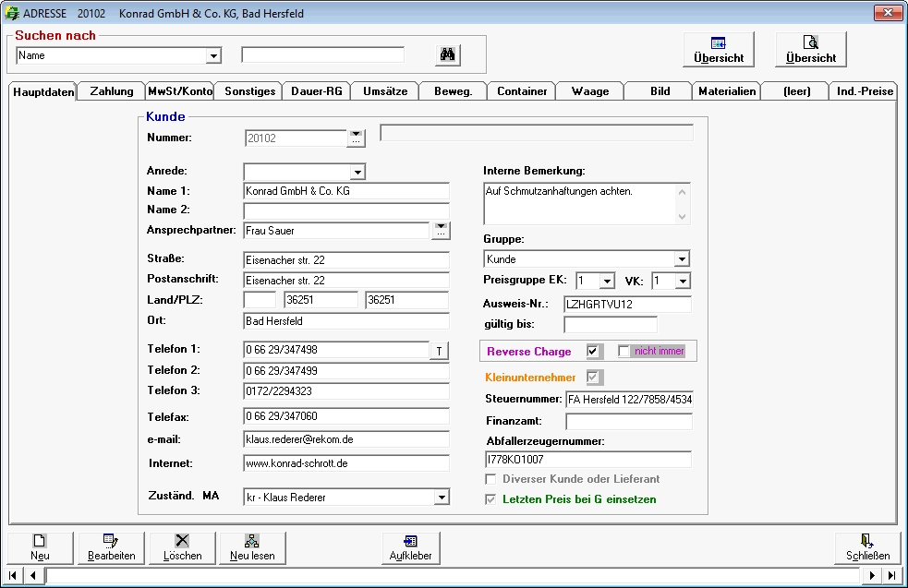Expand the Anrede dropdown
The height and width of the screenshot is (588, 908).
pos(357,172)
